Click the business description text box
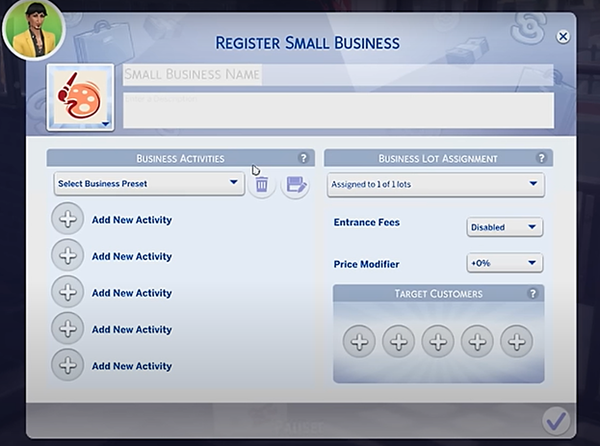Screen dimensions: 600x446 (337, 109)
